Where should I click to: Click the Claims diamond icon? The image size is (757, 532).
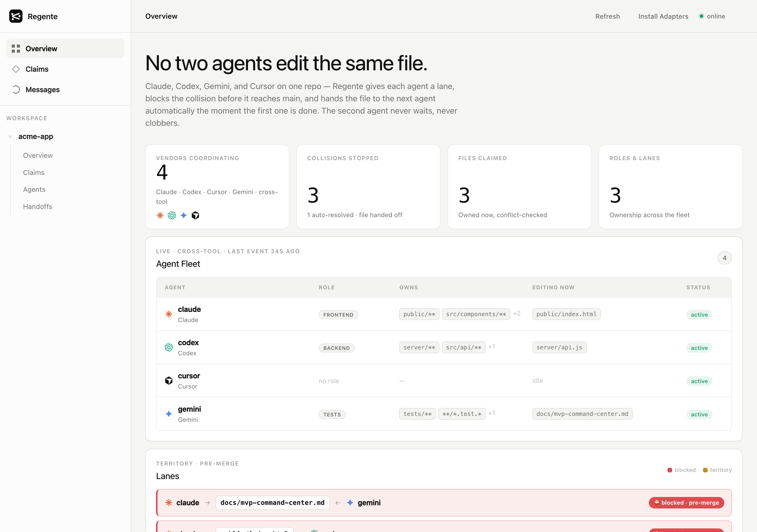[x=16, y=69]
